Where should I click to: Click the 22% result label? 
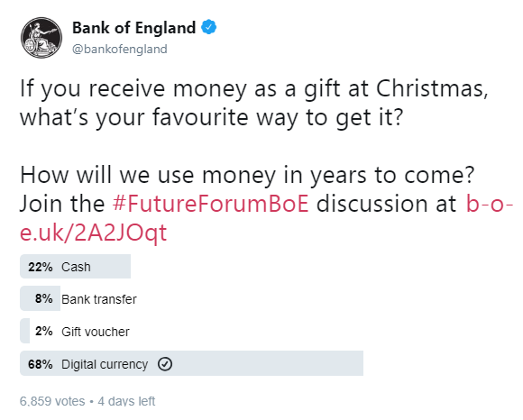pos(41,267)
